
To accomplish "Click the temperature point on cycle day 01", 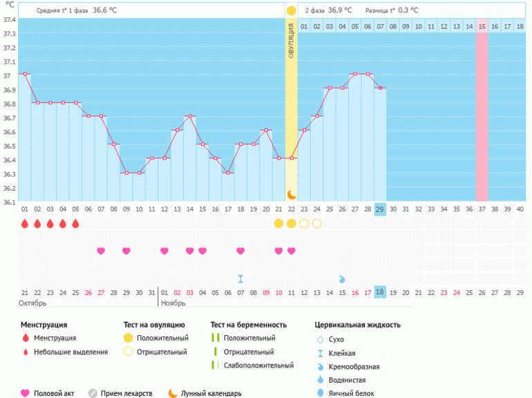I will pos(25,74).
